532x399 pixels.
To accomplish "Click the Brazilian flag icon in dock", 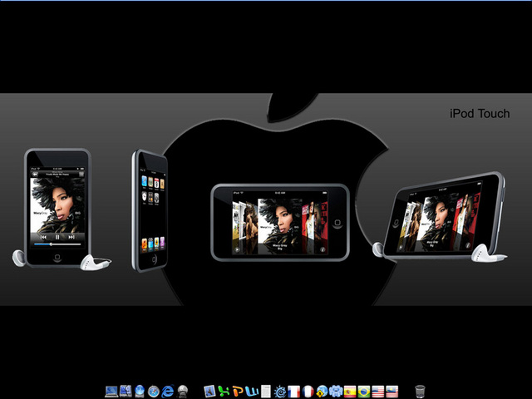I will tap(364, 392).
